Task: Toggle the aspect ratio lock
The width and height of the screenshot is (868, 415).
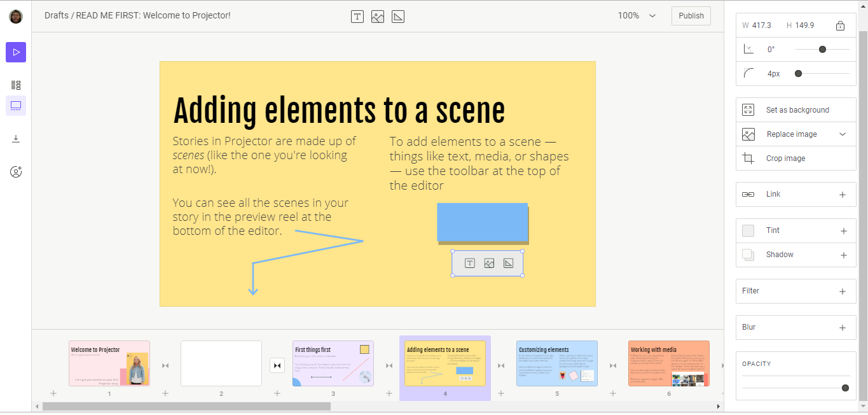Action: click(840, 25)
